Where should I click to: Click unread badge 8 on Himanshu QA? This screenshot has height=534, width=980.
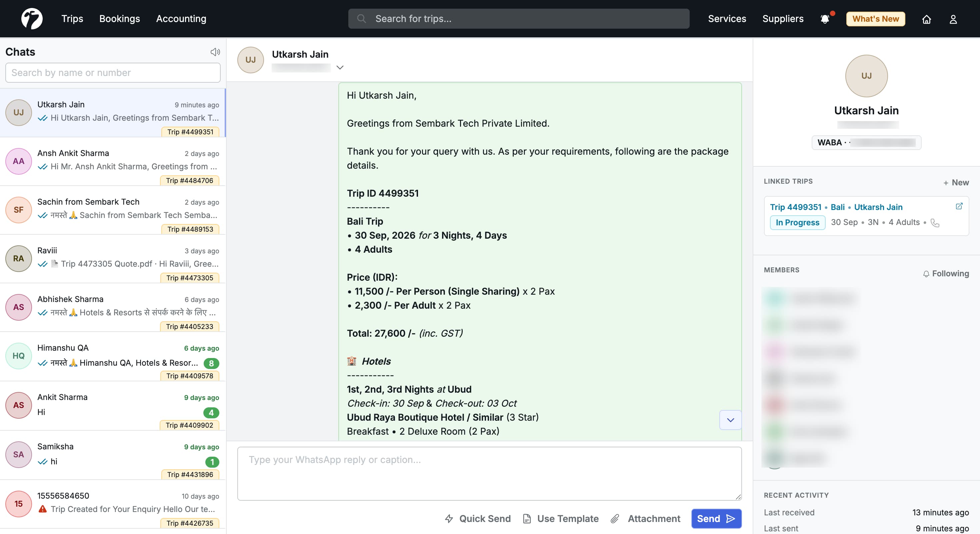tap(211, 363)
